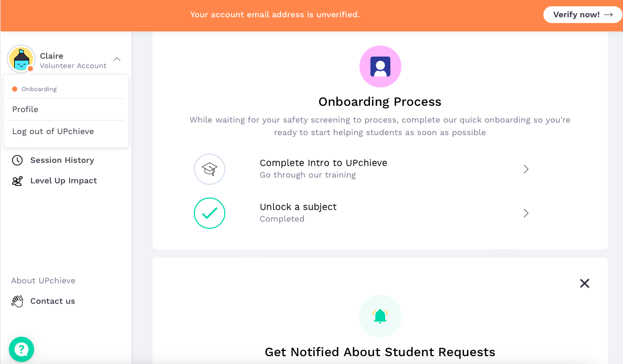Open the green help question-mark bubble
The width and height of the screenshot is (623, 364).
[x=21, y=349]
